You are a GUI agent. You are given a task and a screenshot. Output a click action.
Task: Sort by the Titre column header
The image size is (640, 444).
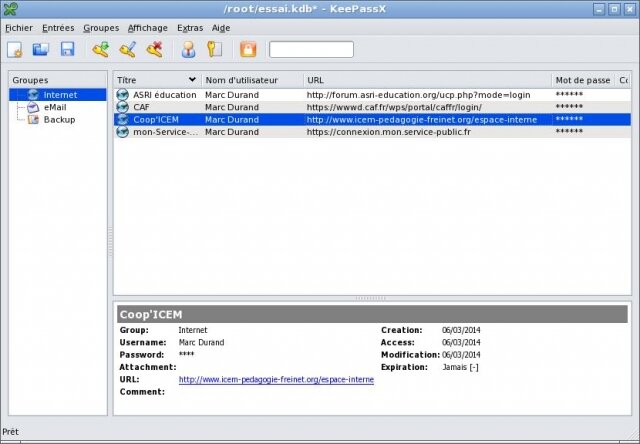158,80
